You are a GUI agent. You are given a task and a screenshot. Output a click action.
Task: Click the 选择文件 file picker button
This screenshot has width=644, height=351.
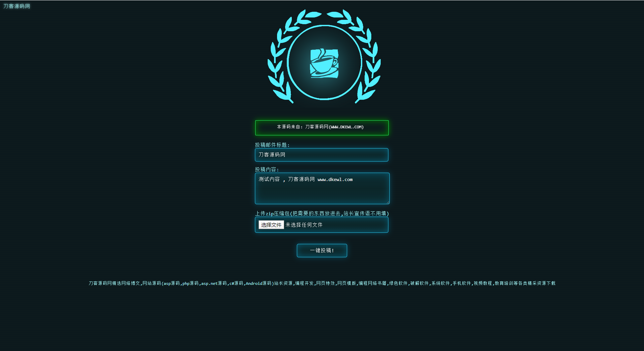(x=271, y=225)
